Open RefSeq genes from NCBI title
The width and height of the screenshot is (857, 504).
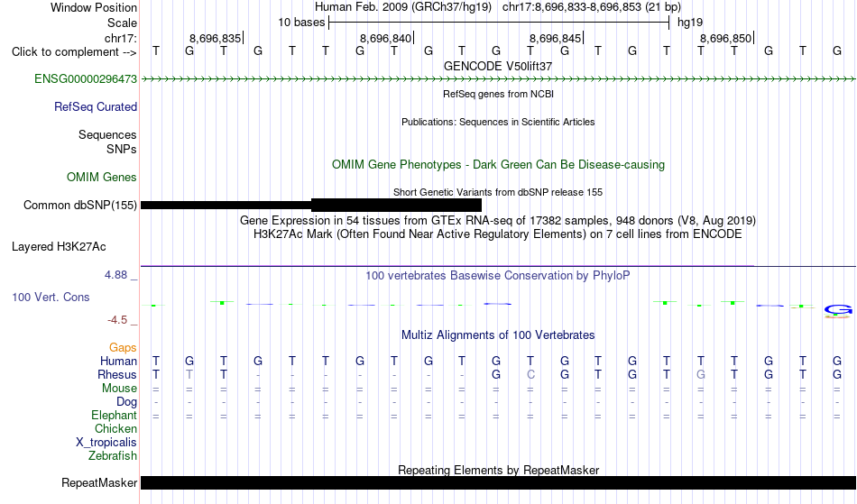tap(498, 94)
